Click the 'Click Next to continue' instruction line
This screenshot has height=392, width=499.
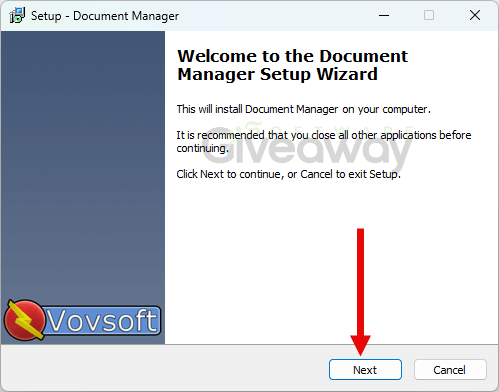click(x=288, y=174)
